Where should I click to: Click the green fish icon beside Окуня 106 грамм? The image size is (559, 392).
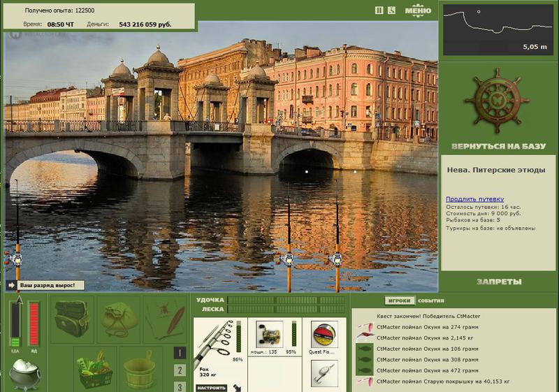coord(364,349)
